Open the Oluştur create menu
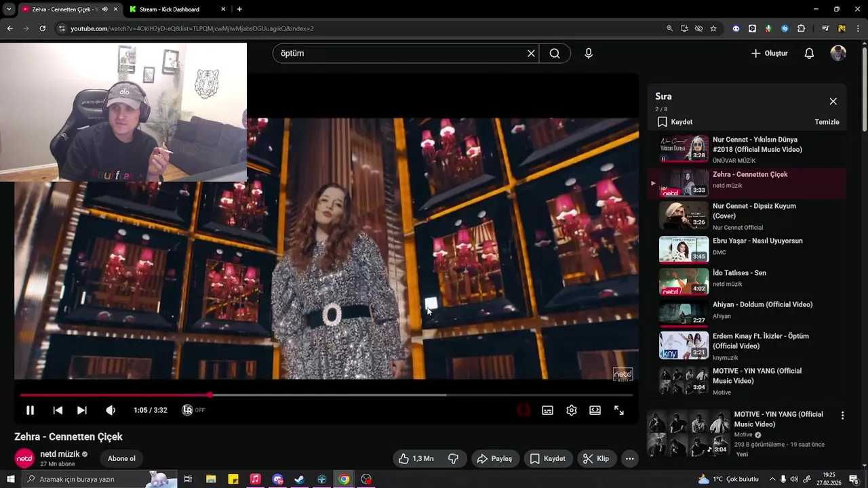Viewport: 868px width, 488px height. pyautogui.click(x=769, y=54)
